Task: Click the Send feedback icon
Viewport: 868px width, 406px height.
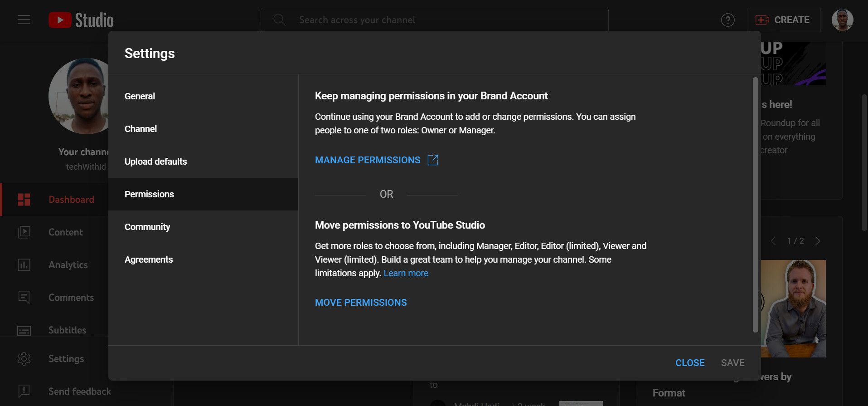Action: click(x=24, y=391)
